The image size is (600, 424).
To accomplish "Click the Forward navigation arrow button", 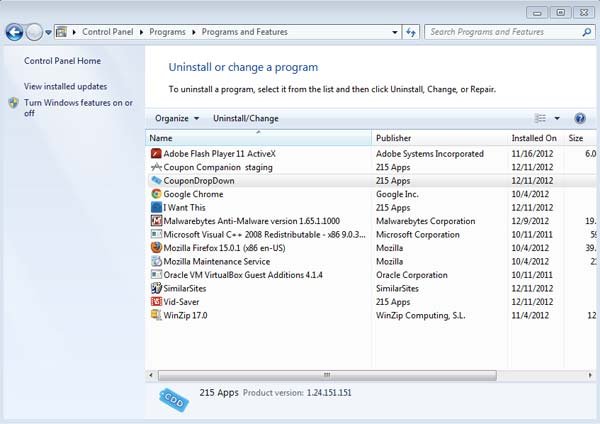I will click(34, 32).
